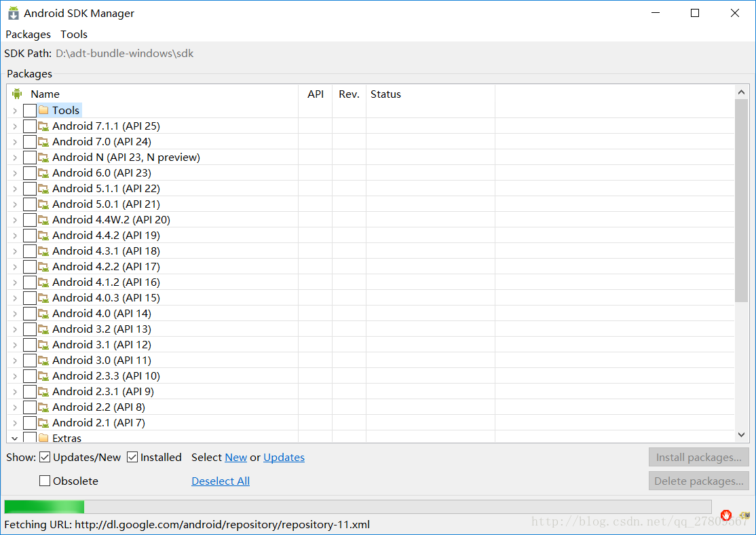Click the Android 3.1 (API 12) package icon

pyautogui.click(x=43, y=344)
